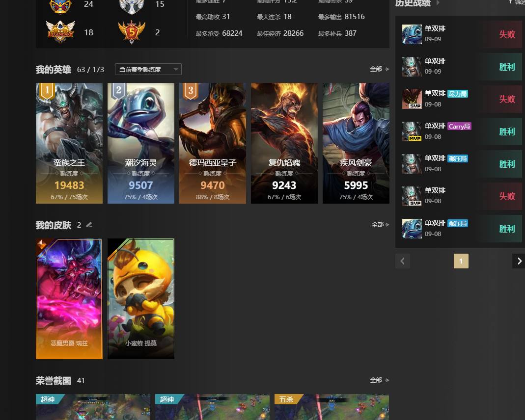View all honor screenshots via 全部 link
Image resolution: width=525 pixels, height=420 pixels.
(x=379, y=380)
